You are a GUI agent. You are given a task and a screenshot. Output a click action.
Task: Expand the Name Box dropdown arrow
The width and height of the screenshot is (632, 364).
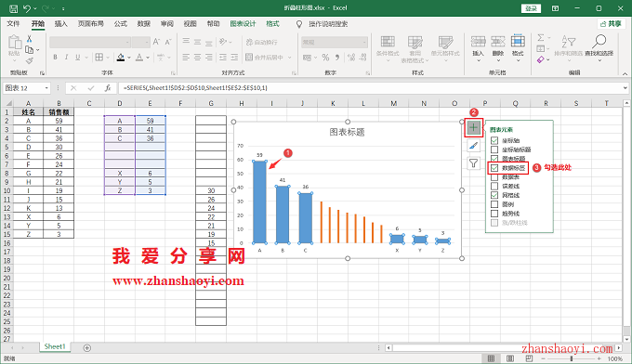point(46,88)
